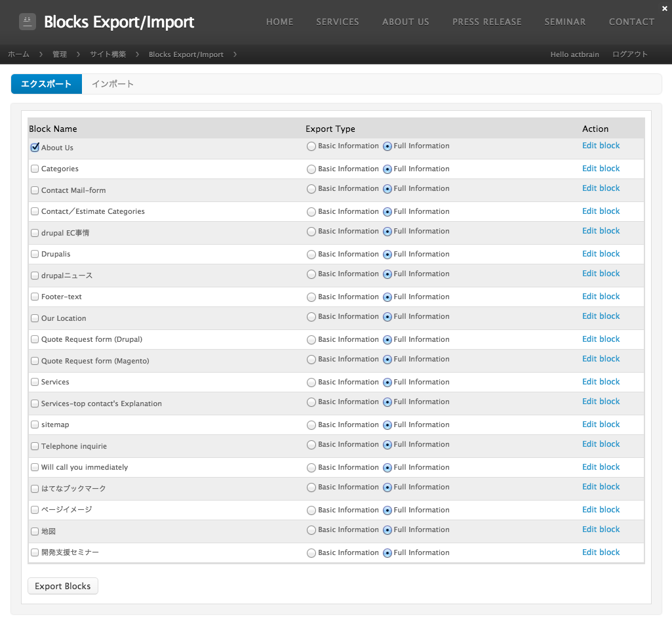672x620 pixels.
Task: Select Basic Information for Contact Mail-form
Action: point(311,189)
